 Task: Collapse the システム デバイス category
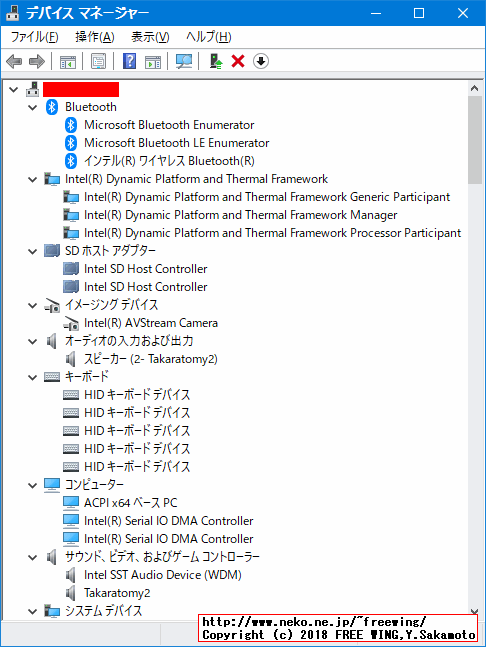pyautogui.click(x=33, y=612)
